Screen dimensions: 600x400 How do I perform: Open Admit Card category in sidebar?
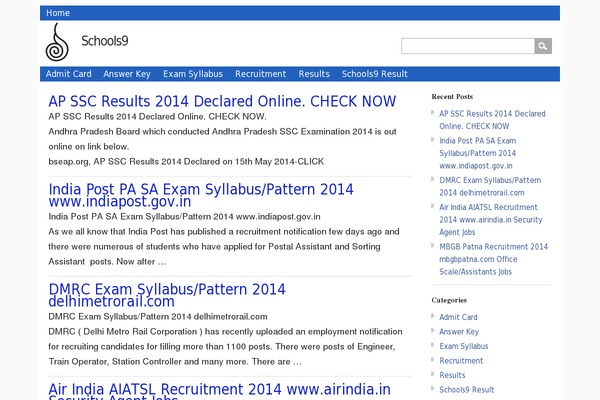458,317
